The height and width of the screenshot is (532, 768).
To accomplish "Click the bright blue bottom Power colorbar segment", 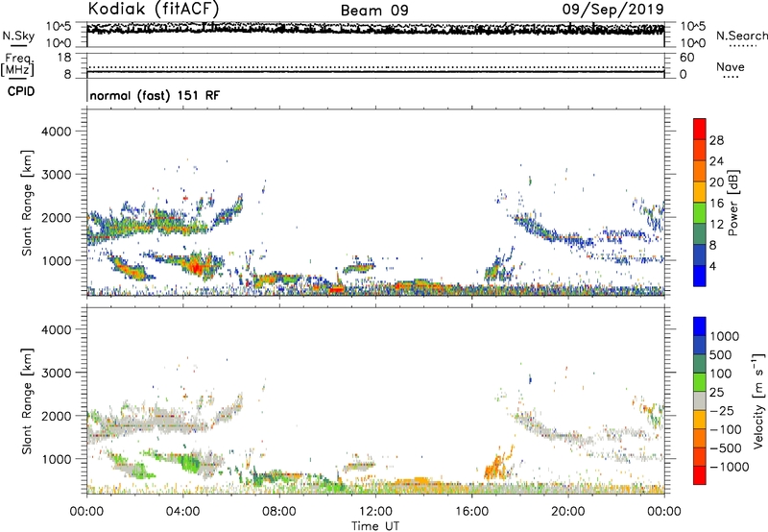I will 700,276.
